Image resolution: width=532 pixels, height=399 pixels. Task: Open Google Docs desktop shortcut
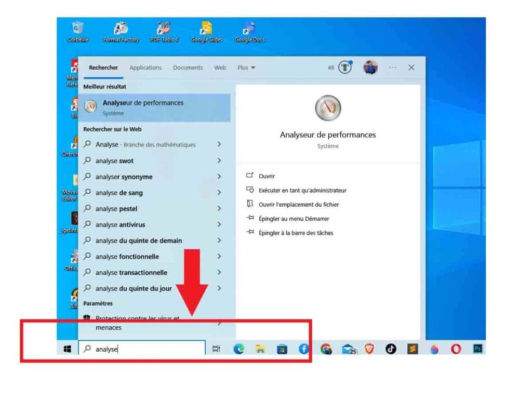pyautogui.click(x=249, y=29)
